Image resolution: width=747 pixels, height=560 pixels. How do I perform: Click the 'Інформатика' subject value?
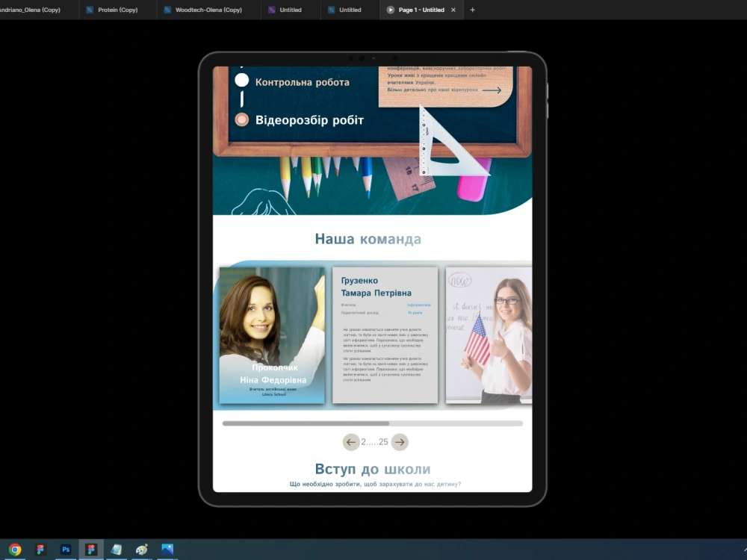[x=419, y=305]
